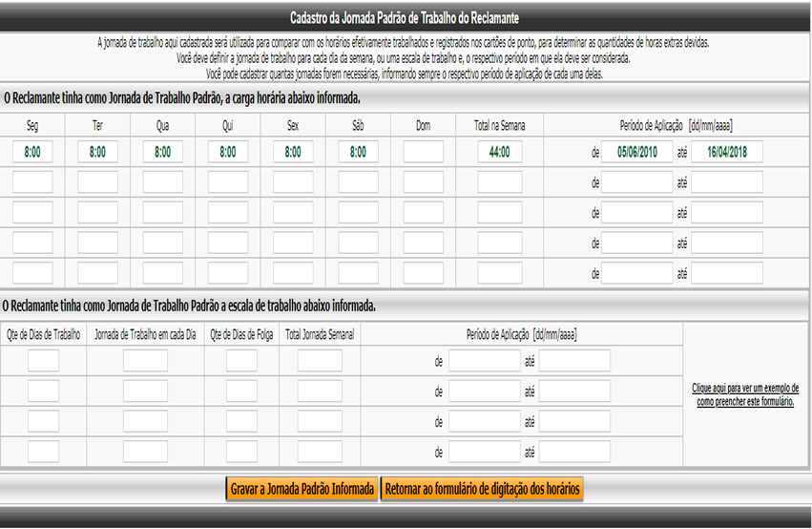Click the Gravar a Jornada Padrão Informada button
Viewport: 812px width, 529px height.
click(302, 489)
